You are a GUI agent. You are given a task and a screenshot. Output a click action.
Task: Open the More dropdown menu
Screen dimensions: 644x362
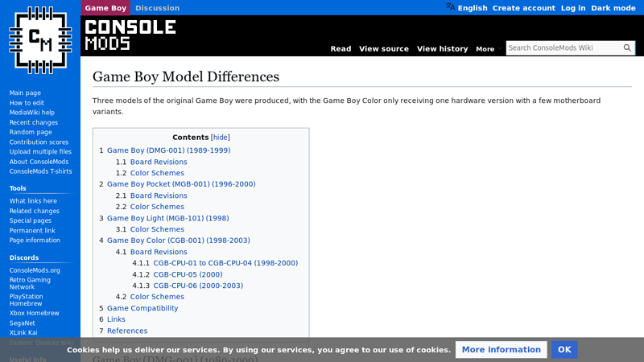(489, 49)
